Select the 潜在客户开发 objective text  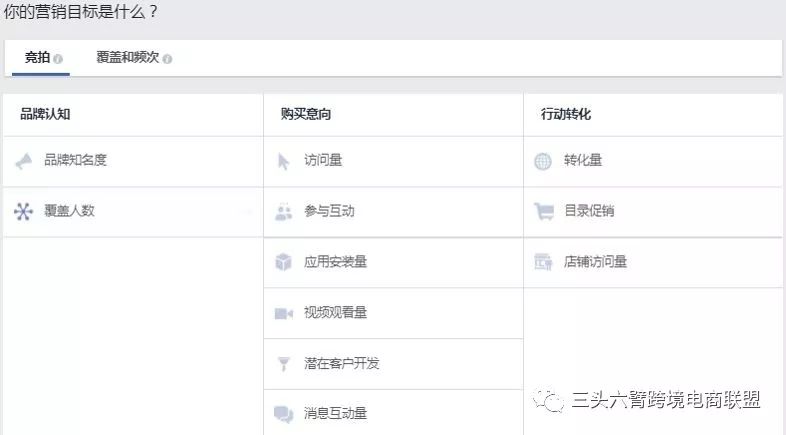(x=342, y=363)
